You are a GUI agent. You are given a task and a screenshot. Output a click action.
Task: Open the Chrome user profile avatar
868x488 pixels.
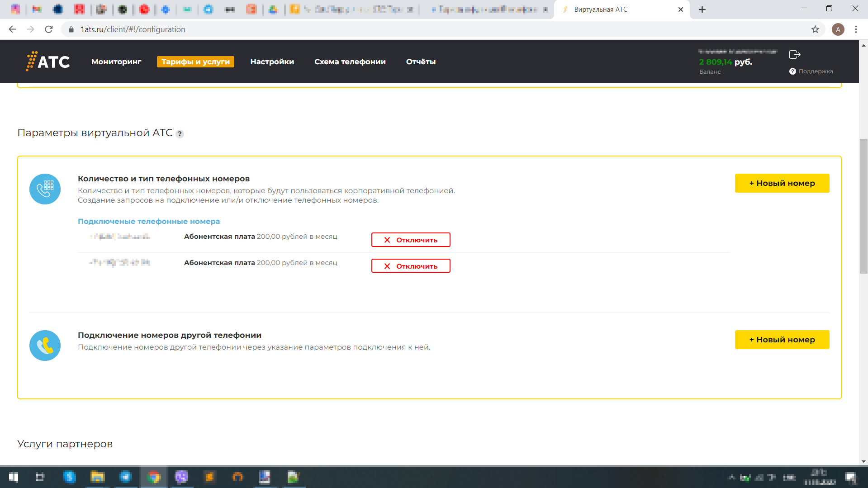[838, 29]
